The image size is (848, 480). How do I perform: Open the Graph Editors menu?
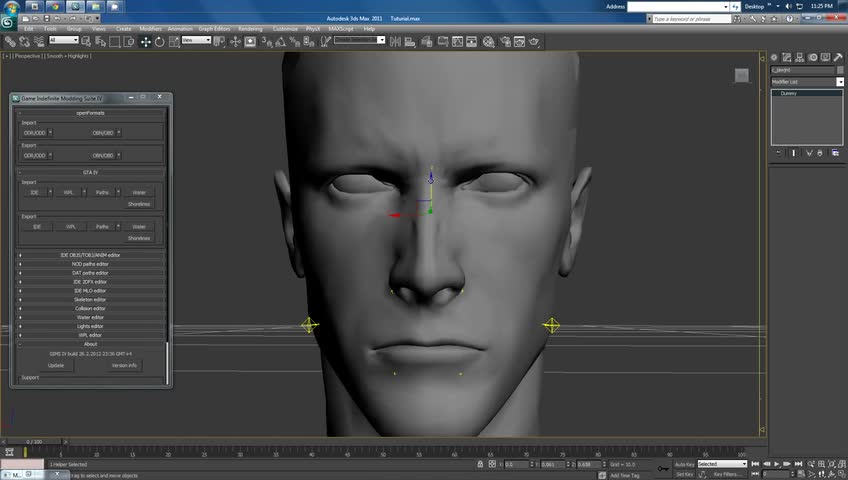click(x=215, y=29)
